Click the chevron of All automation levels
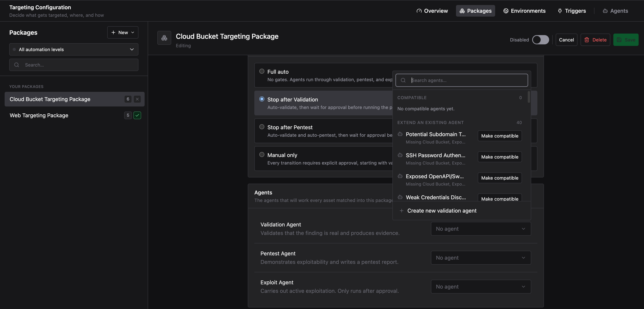 click(x=132, y=50)
